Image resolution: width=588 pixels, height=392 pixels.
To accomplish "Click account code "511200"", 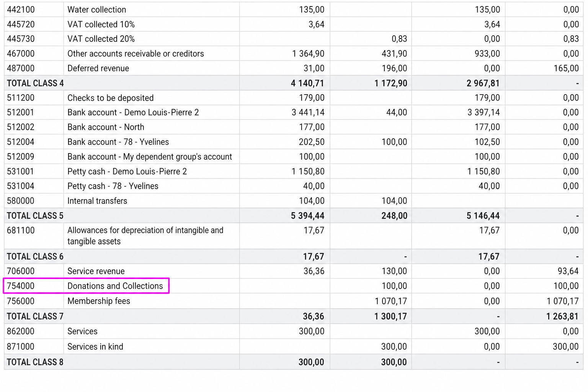I will coord(21,98).
